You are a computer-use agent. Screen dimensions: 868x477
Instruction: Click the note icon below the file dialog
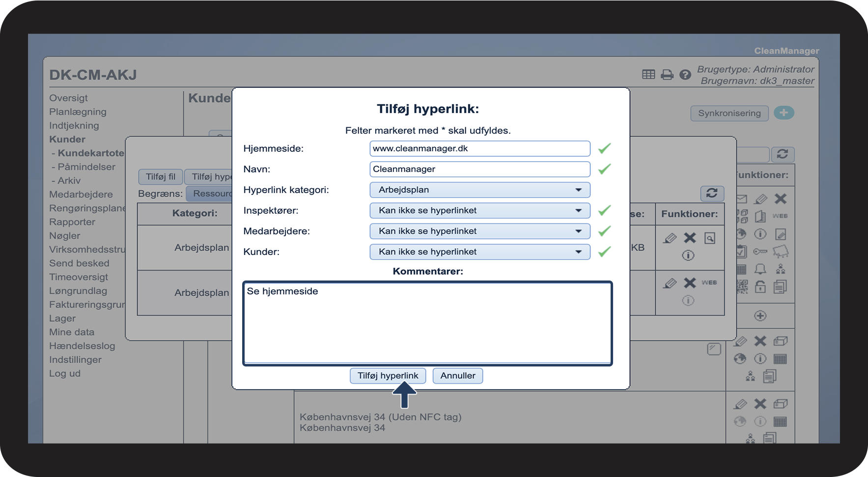tap(714, 349)
